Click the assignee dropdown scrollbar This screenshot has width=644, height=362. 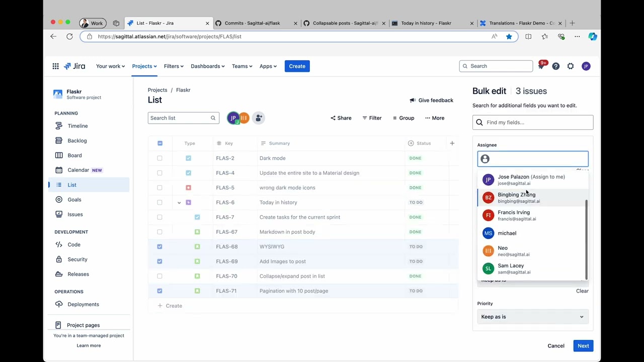click(x=586, y=239)
